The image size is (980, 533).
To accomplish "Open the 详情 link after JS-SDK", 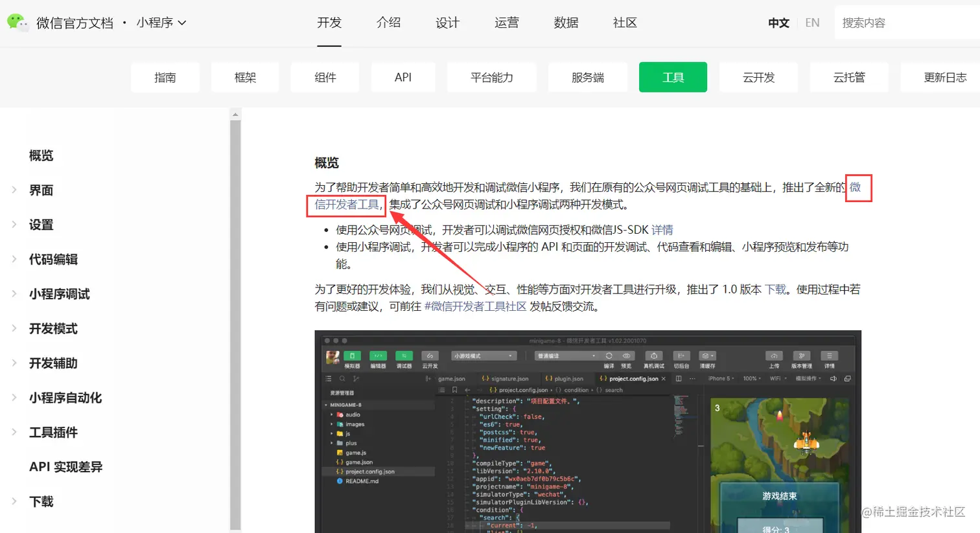I will pos(662,230).
